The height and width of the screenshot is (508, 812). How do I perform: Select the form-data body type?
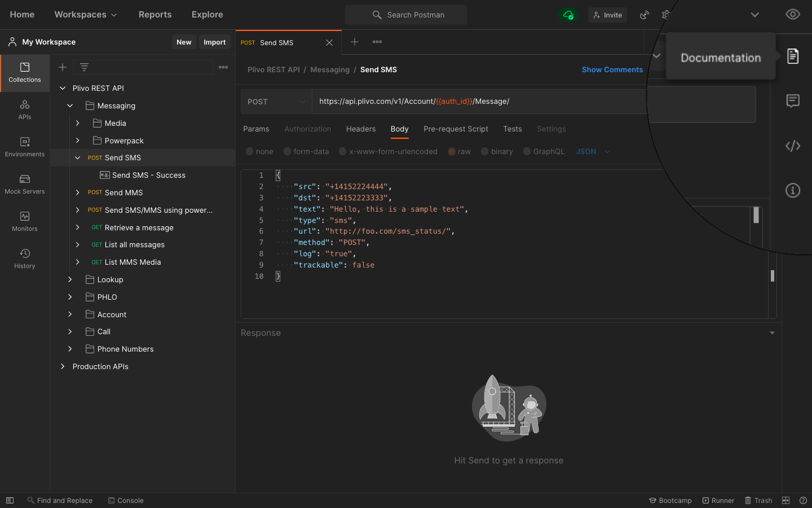[288, 152]
